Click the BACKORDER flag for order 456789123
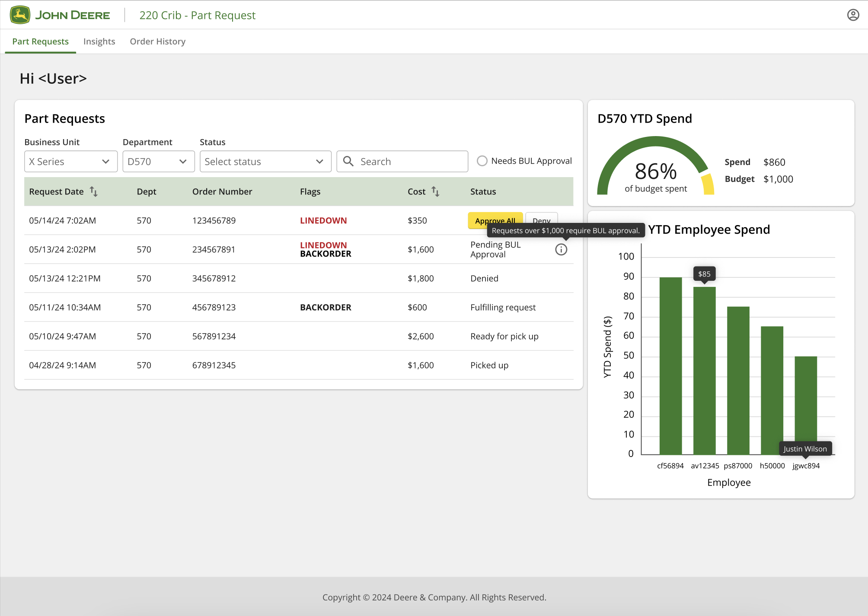 (325, 307)
